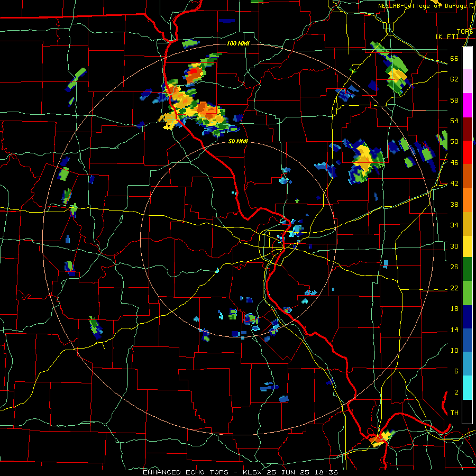Click the '22' value on the scale
The width and height of the screenshot is (476, 476).
[x=454, y=288]
